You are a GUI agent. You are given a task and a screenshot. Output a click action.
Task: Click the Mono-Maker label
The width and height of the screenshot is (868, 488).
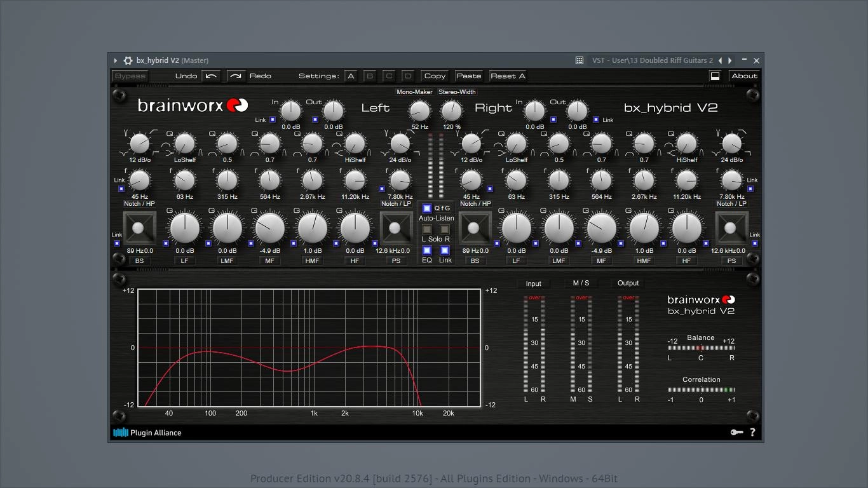(415, 92)
